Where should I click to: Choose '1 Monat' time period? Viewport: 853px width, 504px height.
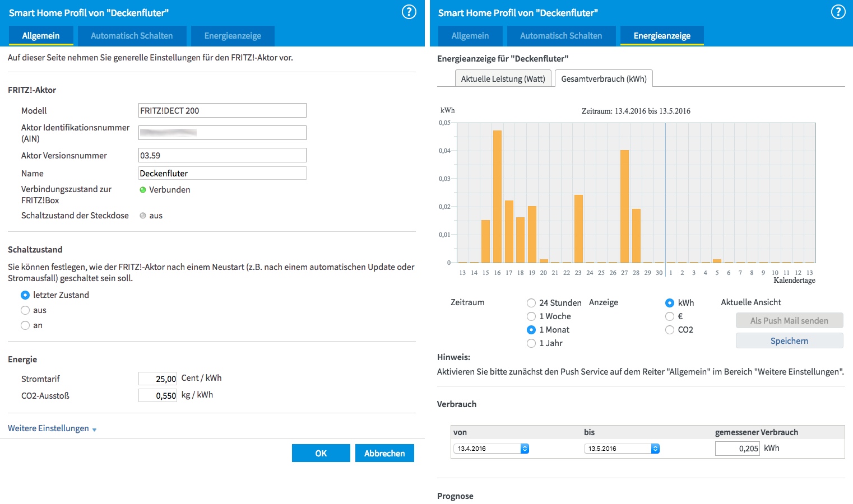click(531, 330)
